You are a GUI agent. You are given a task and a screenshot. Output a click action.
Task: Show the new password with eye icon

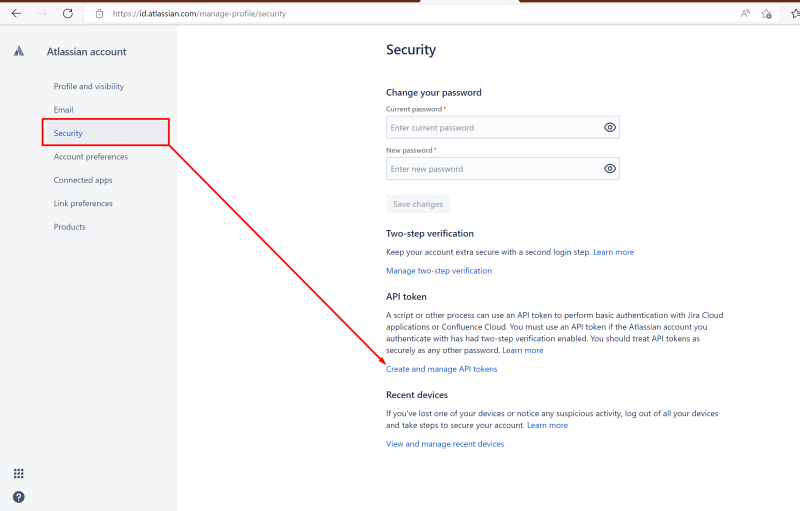tap(609, 169)
